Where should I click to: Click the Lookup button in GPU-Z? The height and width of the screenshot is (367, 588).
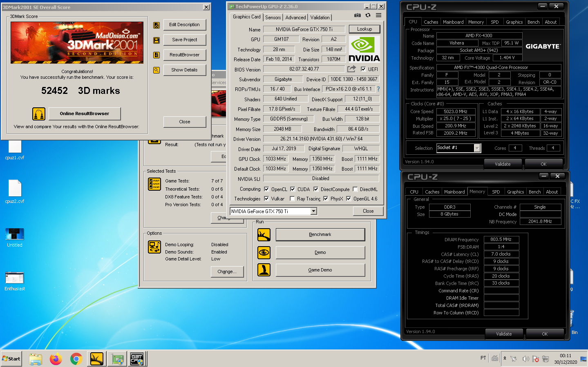[x=364, y=29]
